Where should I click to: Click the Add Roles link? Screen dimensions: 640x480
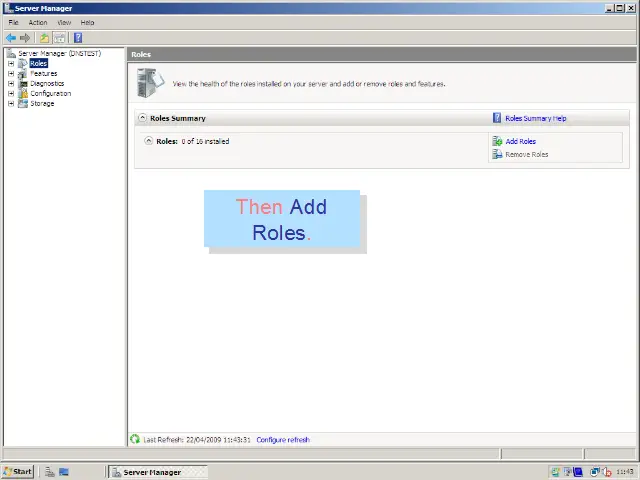click(x=521, y=141)
